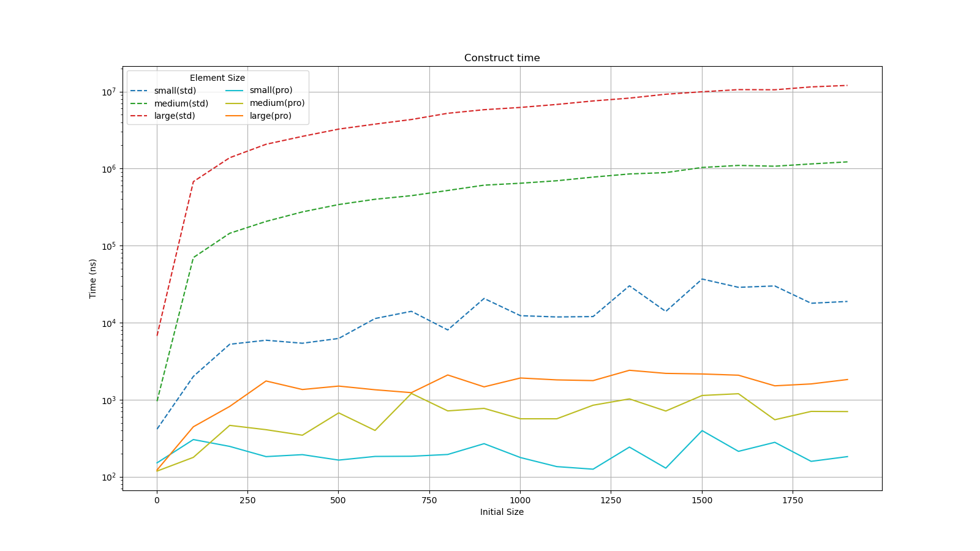This screenshot has width=980, height=551.
Task: Click the large(pro) legend label
Action: click(270, 116)
